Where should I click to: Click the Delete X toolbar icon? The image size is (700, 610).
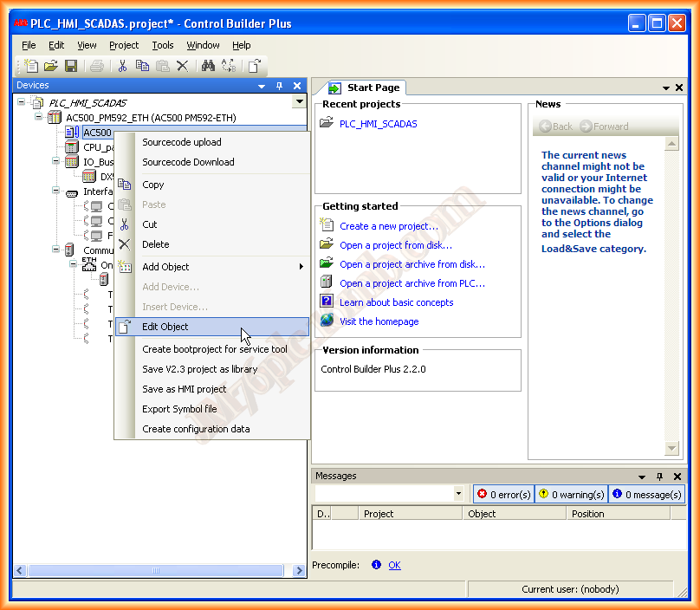point(182,66)
